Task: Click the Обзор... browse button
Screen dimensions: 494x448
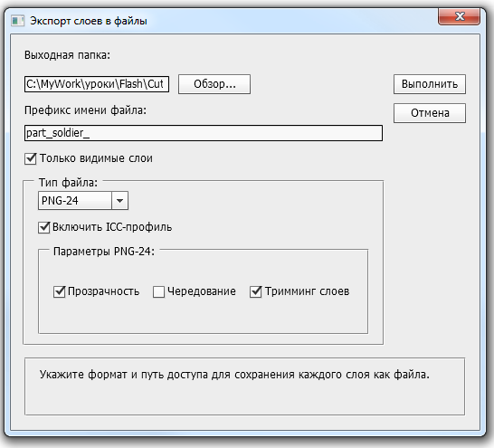Action: pos(214,84)
